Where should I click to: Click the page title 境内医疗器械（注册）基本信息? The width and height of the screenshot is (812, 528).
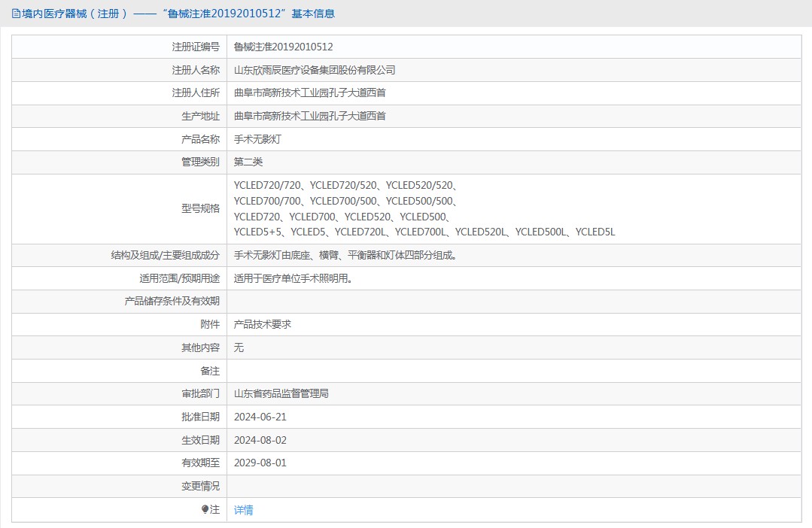178,14
